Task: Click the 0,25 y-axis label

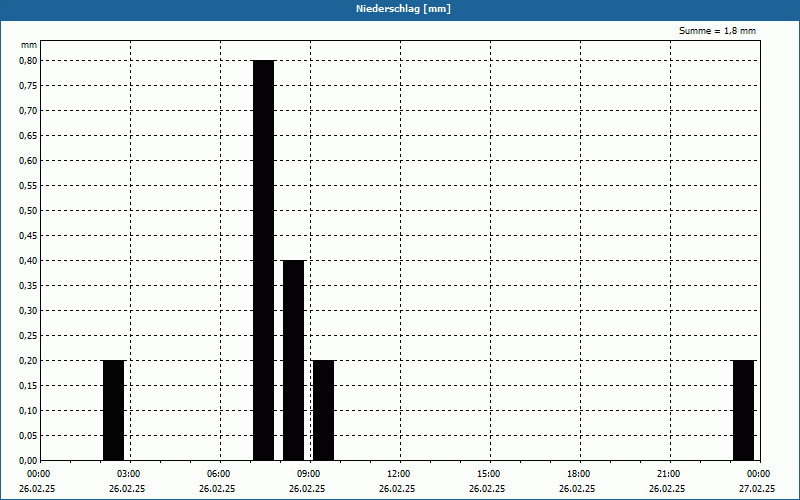Action: pyautogui.click(x=28, y=336)
